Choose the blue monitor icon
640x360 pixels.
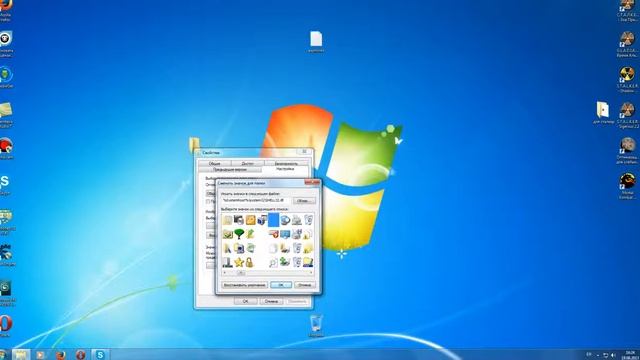[285, 234]
